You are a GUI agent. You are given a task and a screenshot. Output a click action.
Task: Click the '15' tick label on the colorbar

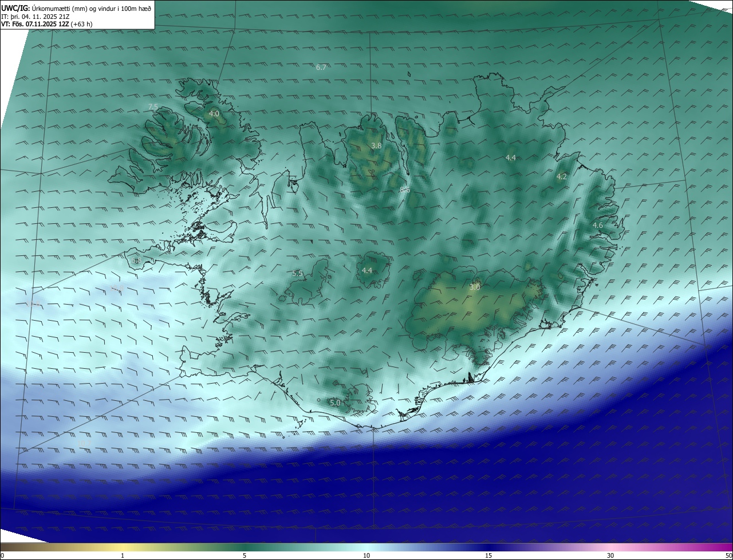coord(488,555)
